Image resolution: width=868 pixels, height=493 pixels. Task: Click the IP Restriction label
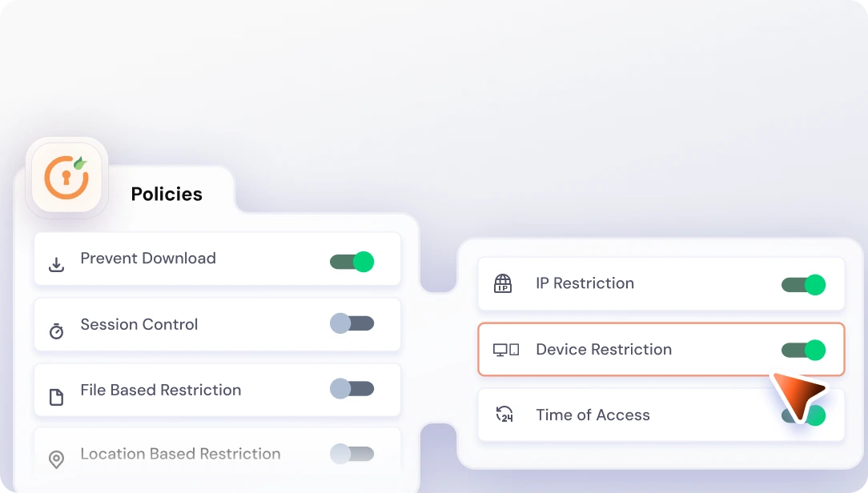coord(585,283)
